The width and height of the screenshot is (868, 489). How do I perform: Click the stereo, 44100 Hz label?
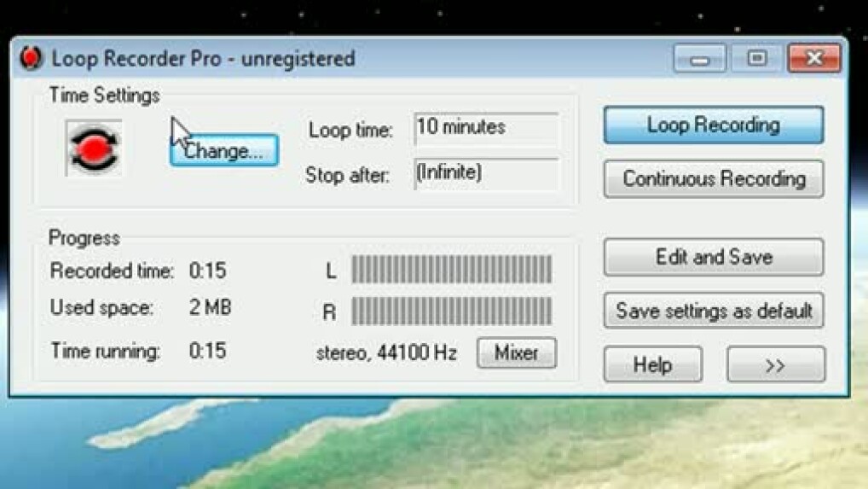[386, 352]
